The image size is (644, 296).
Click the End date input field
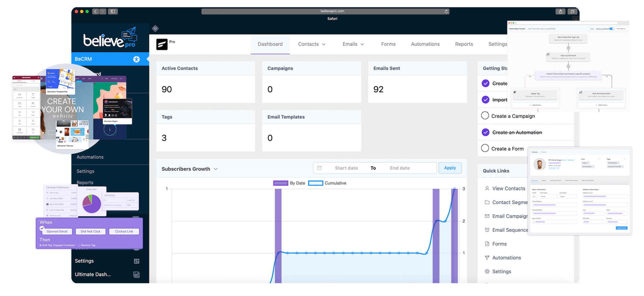(x=400, y=168)
